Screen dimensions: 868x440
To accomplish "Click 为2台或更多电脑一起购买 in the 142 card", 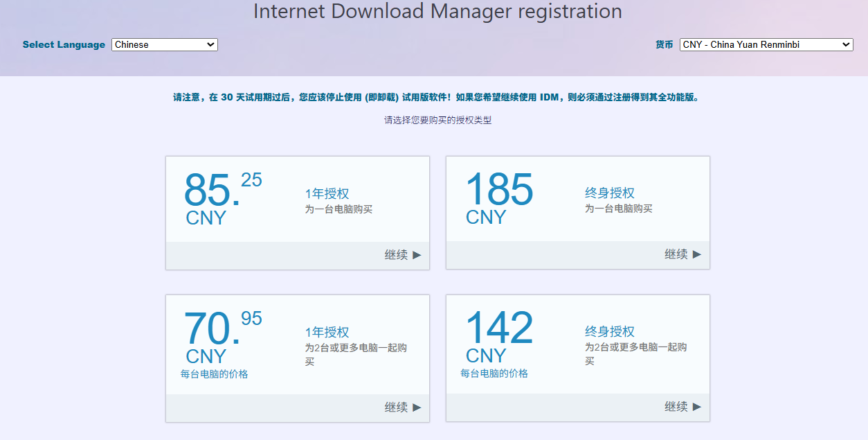I will click(x=635, y=354).
